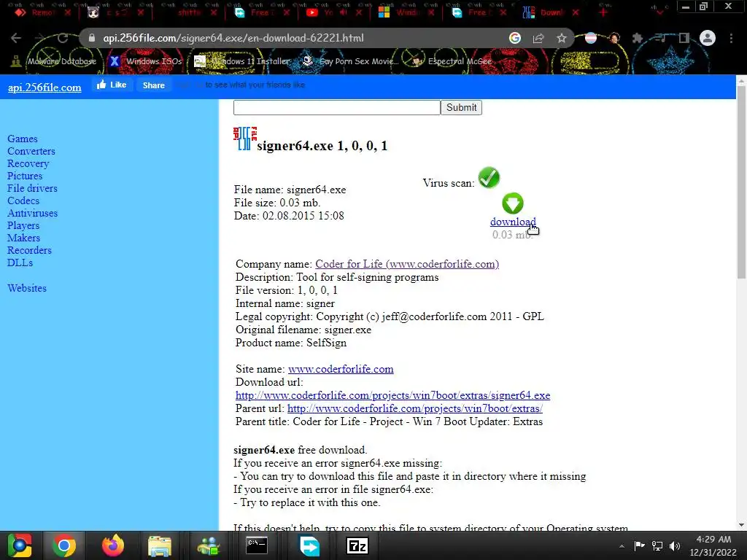Bookmark this page with the star icon
The width and height of the screenshot is (747, 560).
(x=562, y=38)
